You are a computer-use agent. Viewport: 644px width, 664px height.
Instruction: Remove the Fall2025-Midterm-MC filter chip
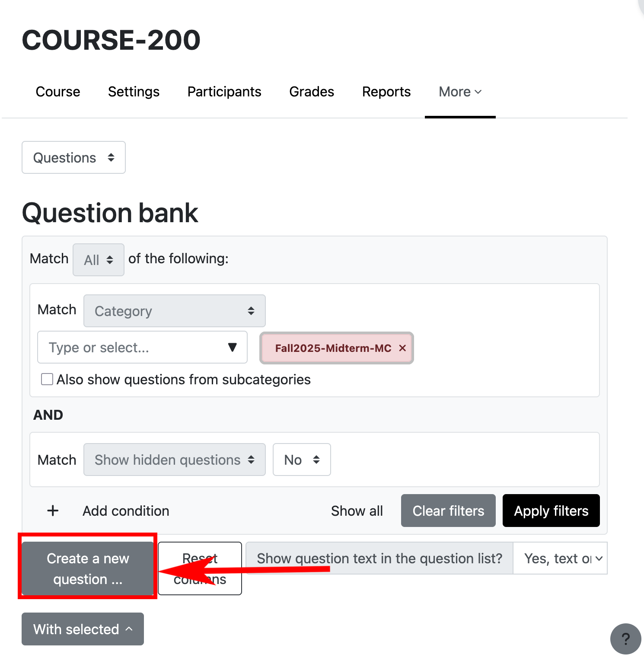(x=402, y=348)
